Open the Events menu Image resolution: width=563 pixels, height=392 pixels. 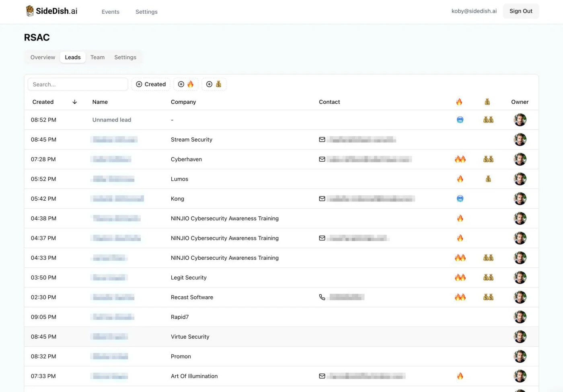111,12
